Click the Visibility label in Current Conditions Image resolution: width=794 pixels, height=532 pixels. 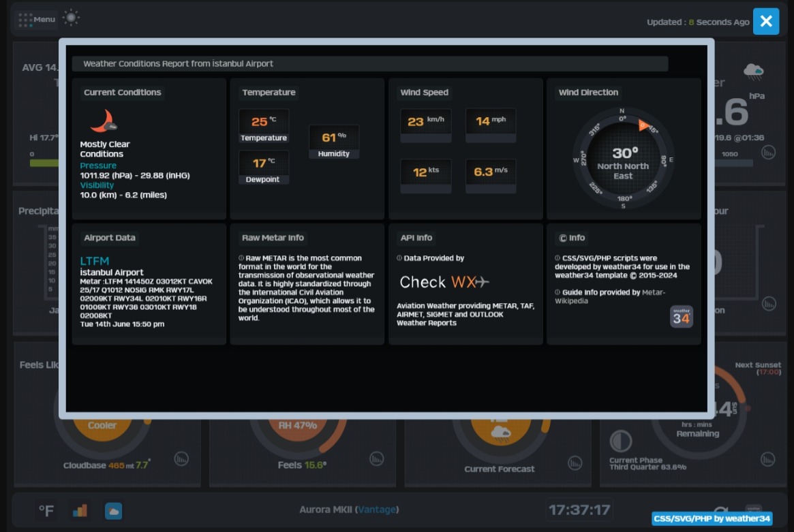click(97, 185)
